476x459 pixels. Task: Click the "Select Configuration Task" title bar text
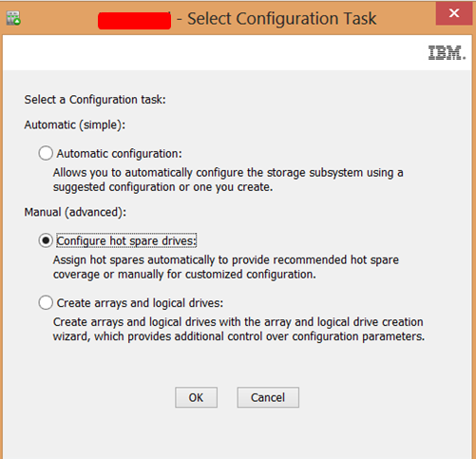click(x=282, y=19)
